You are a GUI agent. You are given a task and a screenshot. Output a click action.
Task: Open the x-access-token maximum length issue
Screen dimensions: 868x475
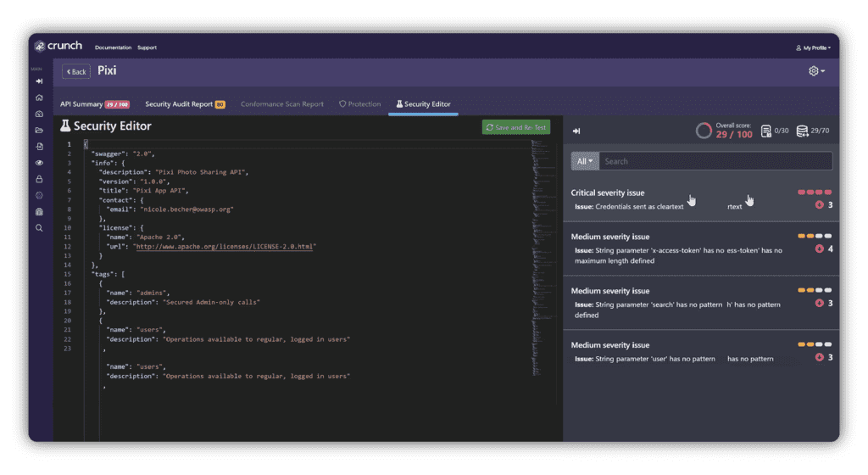click(x=701, y=249)
